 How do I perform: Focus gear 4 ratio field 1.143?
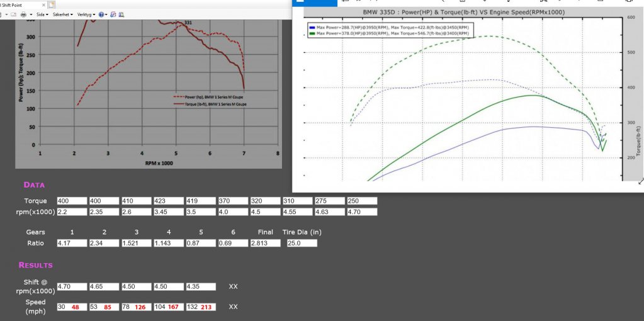pos(168,243)
